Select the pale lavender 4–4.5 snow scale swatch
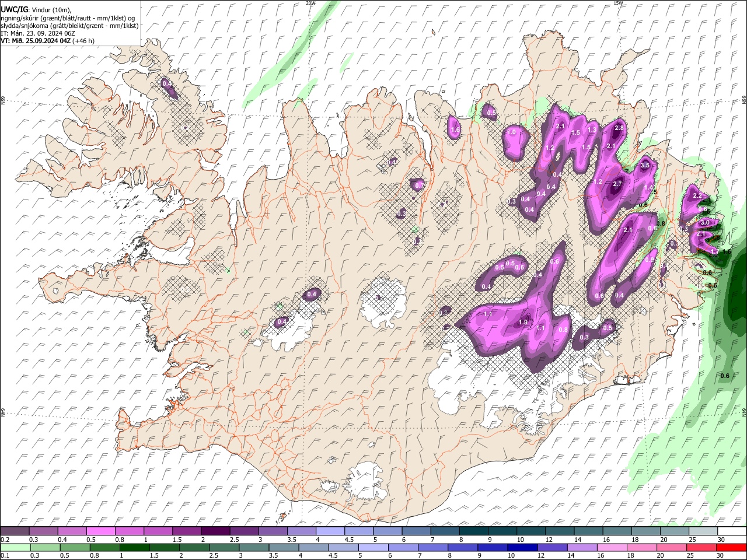The image size is (747, 560). click(x=330, y=531)
